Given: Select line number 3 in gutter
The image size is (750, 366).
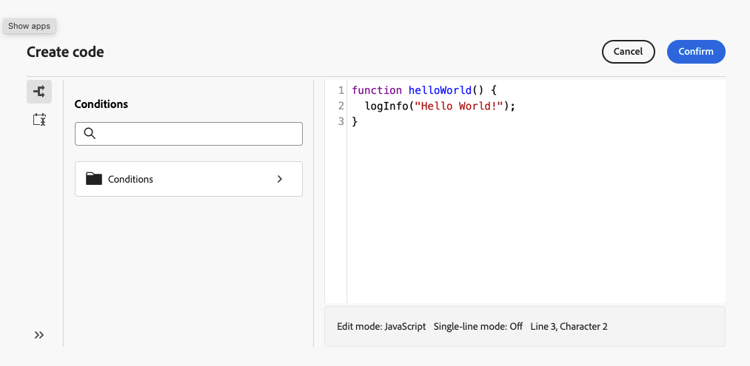Looking at the screenshot, I should 341,122.
